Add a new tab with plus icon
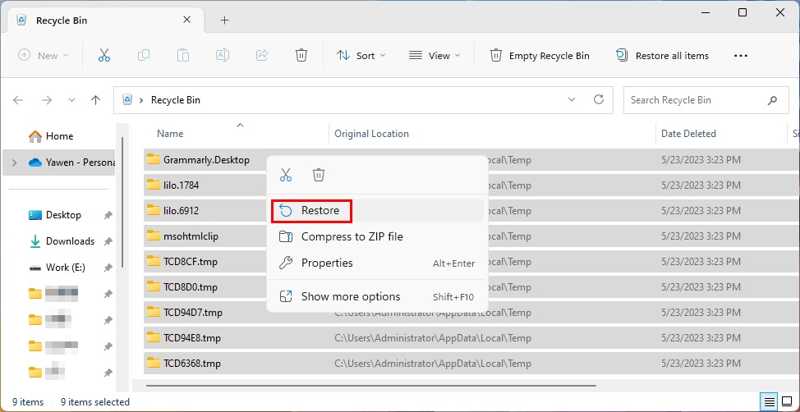The image size is (800, 412). [x=224, y=20]
